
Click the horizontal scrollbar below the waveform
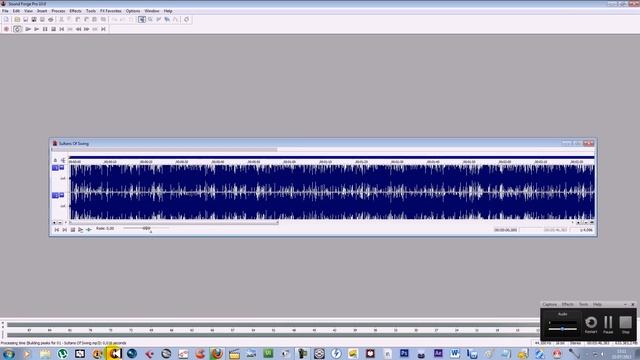(x=173, y=222)
